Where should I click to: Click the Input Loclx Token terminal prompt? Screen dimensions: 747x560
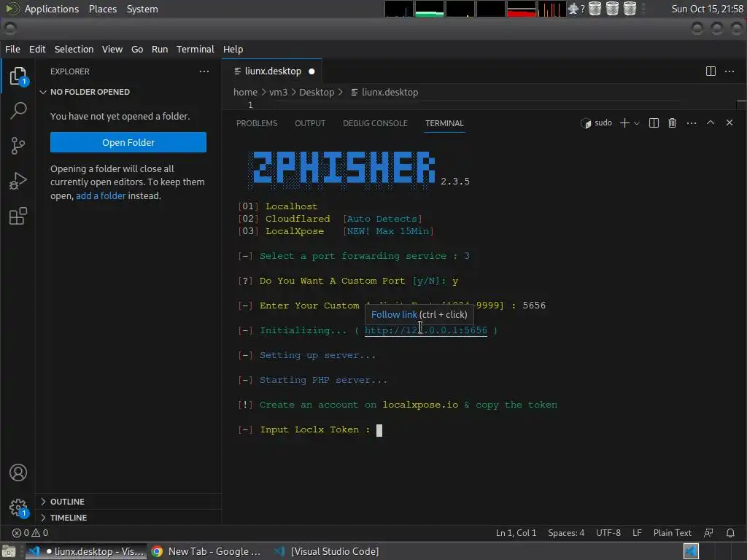[309, 429]
